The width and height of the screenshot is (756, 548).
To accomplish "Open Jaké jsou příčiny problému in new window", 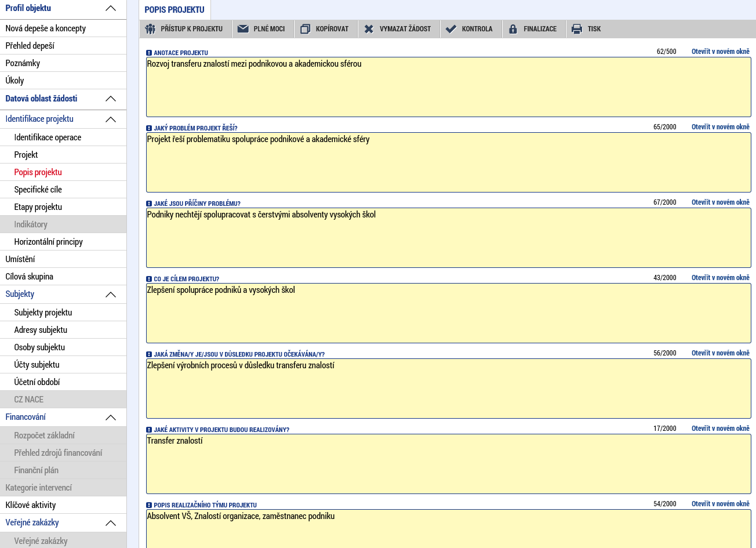I will [721, 202].
